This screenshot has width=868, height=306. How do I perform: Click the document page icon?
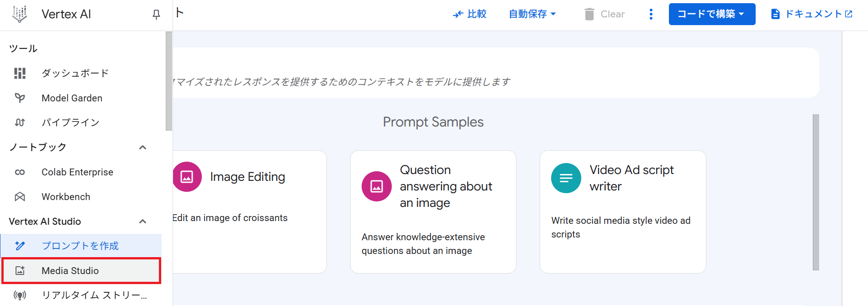click(775, 14)
